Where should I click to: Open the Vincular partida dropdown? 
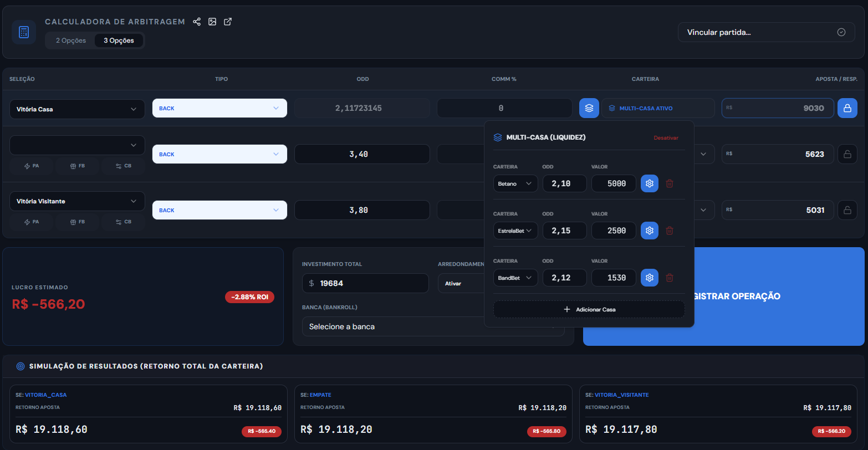pos(766,32)
